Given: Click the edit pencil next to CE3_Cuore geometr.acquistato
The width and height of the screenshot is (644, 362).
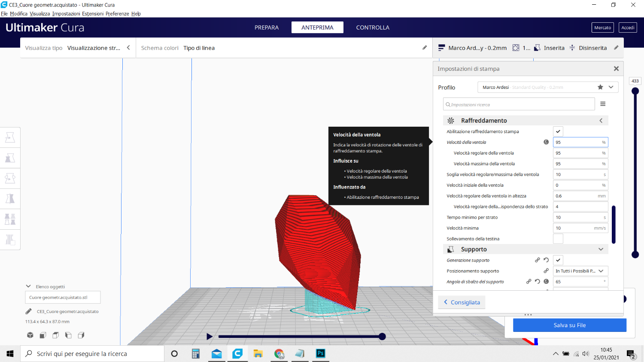Looking at the screenshot, I should (29, 311).
